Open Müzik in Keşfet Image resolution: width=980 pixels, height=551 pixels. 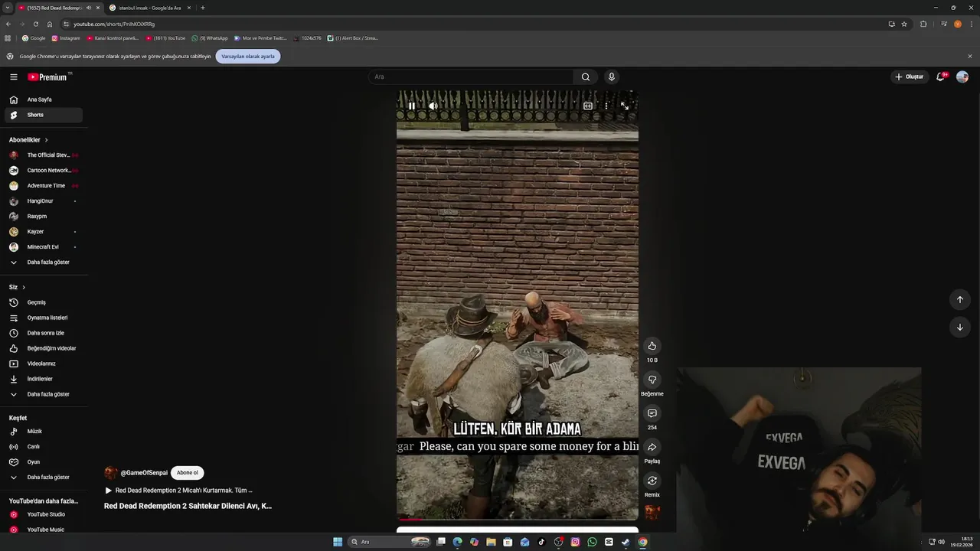44,432
